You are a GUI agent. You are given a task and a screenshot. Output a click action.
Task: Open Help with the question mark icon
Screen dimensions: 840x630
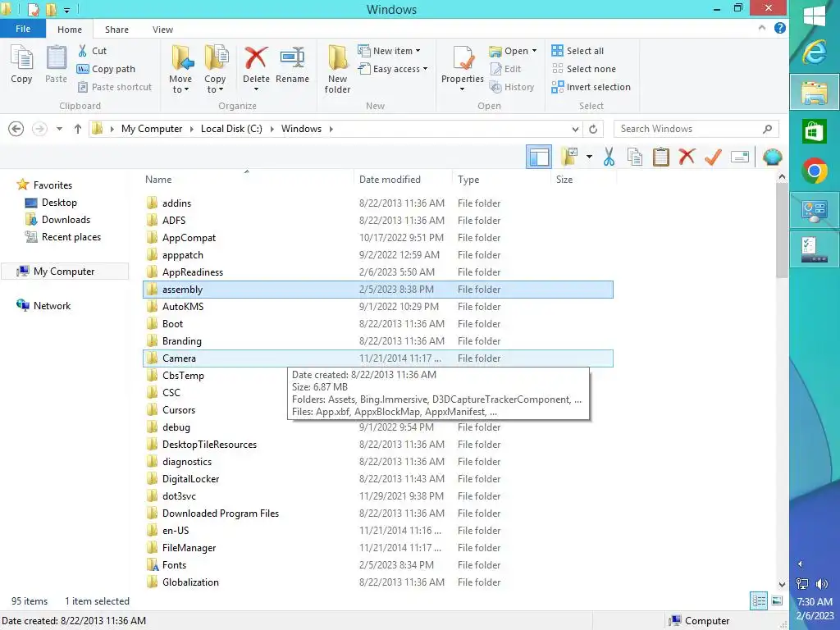click(x=780, y=28)
